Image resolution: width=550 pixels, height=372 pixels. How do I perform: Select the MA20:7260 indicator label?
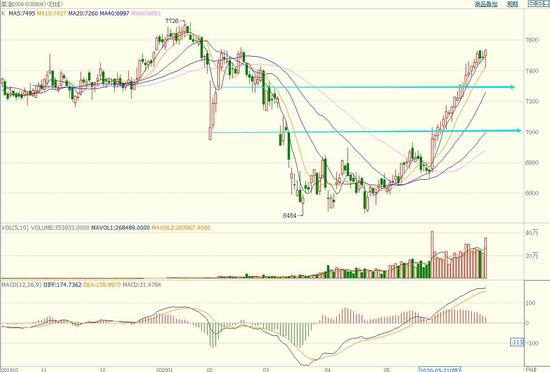tap(83, 13)
